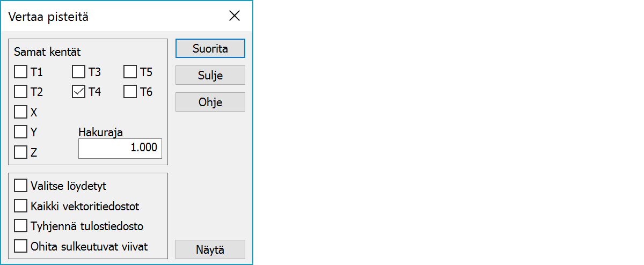Viewport: 644px width, 265px height.
Task: Enable Ohita sulkeutuvat viivat
Action: click(21, 246)
